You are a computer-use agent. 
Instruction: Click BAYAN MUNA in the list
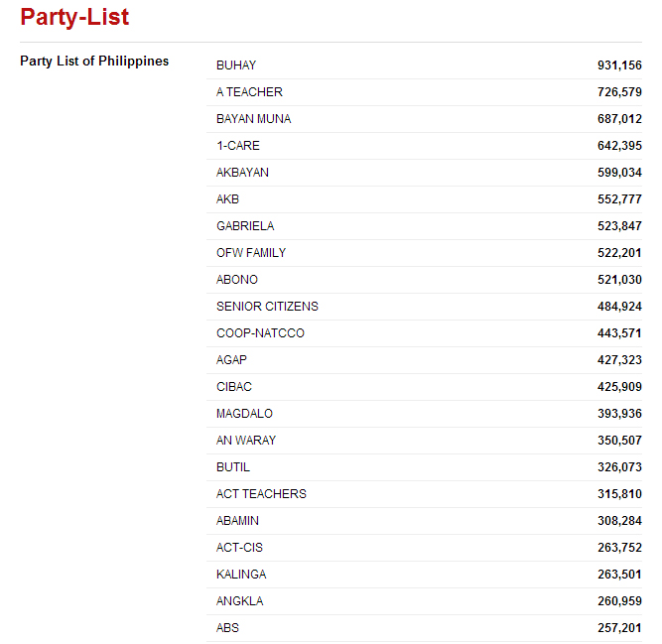[x=253, y=119]
